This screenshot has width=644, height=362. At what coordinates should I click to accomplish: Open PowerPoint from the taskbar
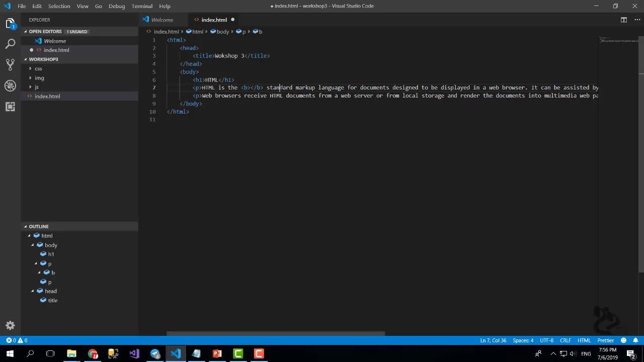click(217, 353)
